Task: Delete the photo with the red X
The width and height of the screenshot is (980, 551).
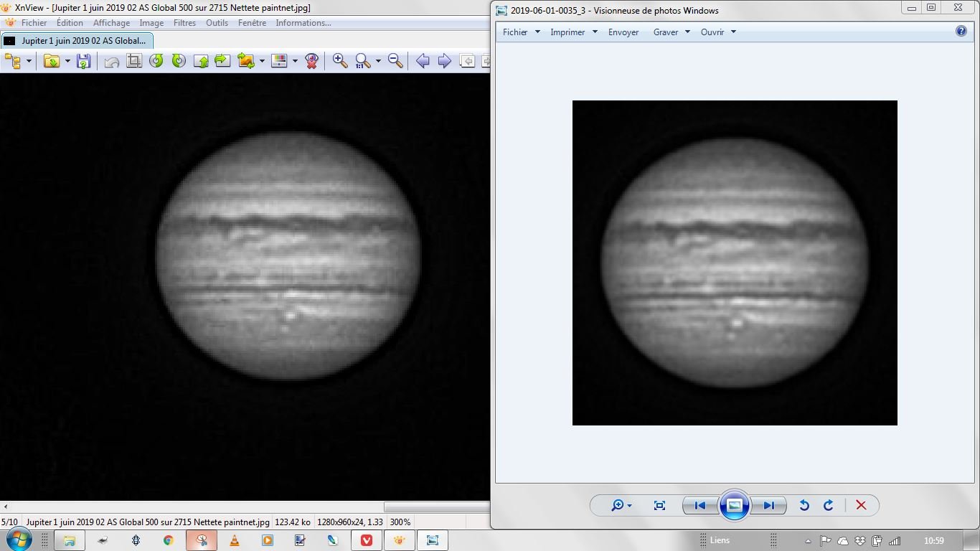Action: pos(861,506)
